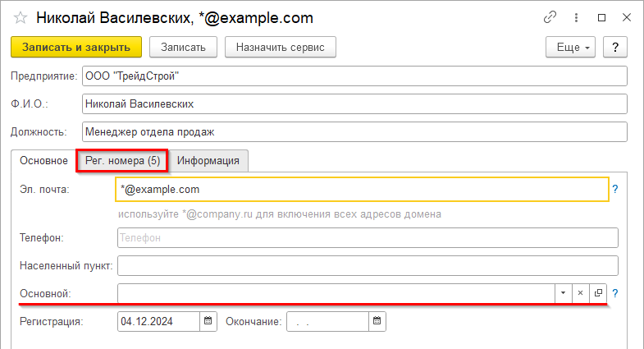644x349 pixels.
Task: Click the Назначить сервис button
Action: pos(280,48)
